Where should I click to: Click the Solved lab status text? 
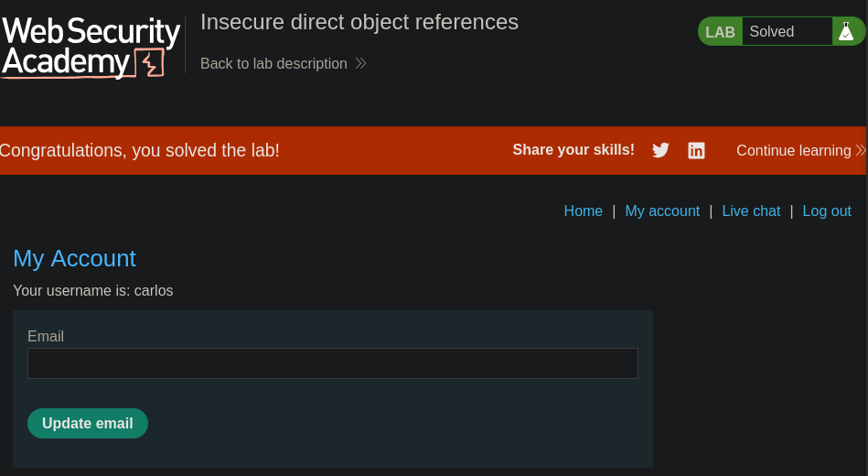click(x=771, y=32)
